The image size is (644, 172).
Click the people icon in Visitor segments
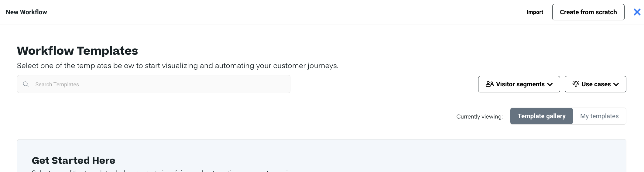[489, 84]
